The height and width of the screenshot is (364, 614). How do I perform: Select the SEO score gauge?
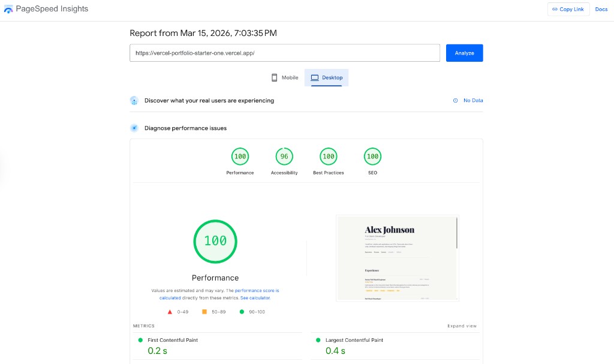(372, 157)
